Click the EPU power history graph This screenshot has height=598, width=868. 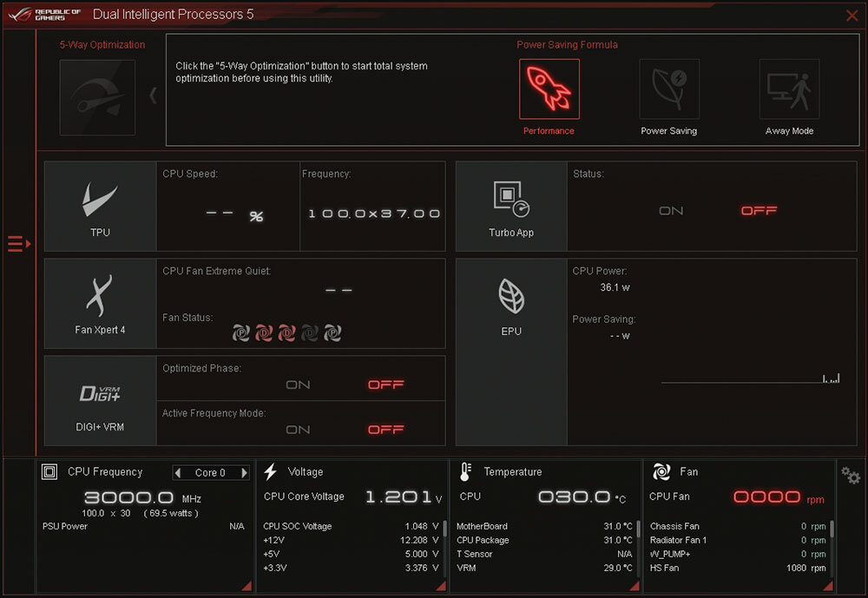(751, 378)
